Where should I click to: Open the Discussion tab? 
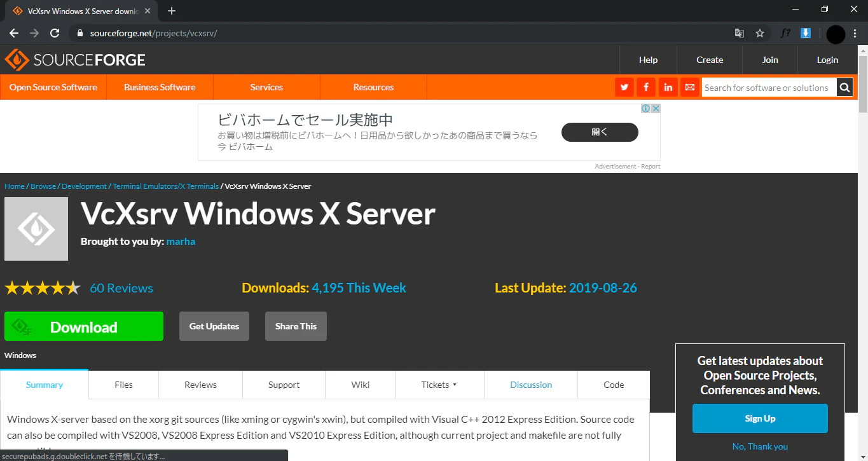click(531, 385)
